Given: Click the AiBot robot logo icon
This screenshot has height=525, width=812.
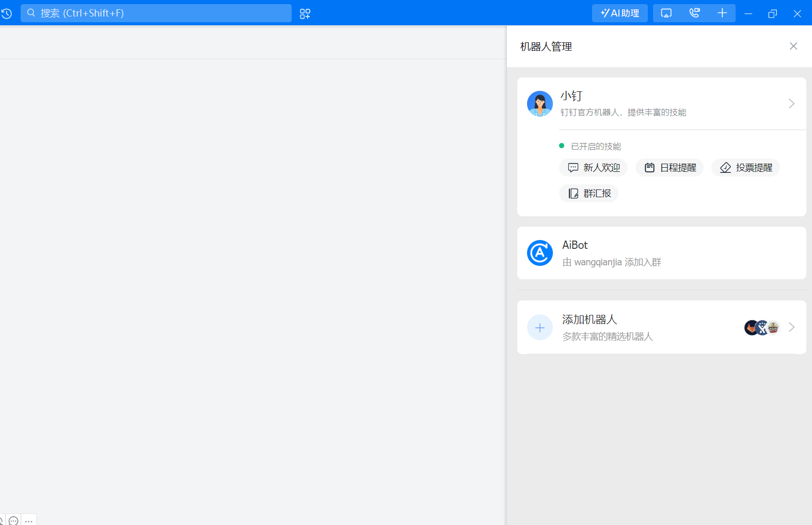Looking at the screenshot, I should 540,253.
